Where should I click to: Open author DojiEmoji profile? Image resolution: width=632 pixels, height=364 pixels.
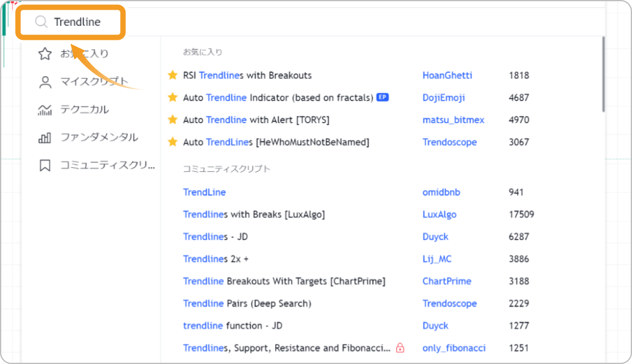[444, 98]
